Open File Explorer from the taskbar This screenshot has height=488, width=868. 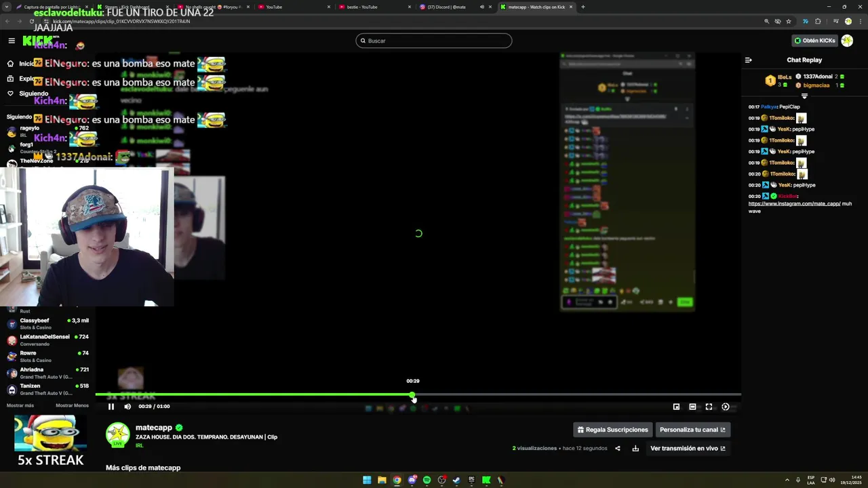pyautogui.click(x=382, y=480)
